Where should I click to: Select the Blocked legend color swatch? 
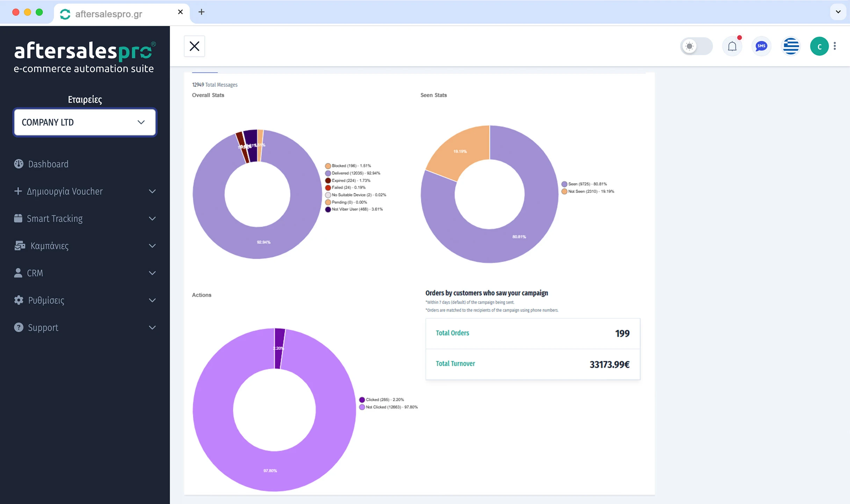tap(328, 166)
